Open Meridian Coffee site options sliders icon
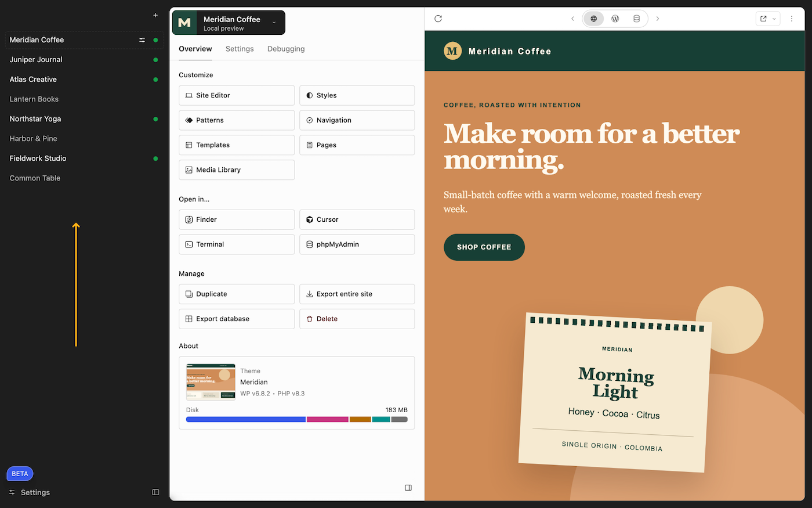The image size is (812, 508). click(x=142, y=40)
